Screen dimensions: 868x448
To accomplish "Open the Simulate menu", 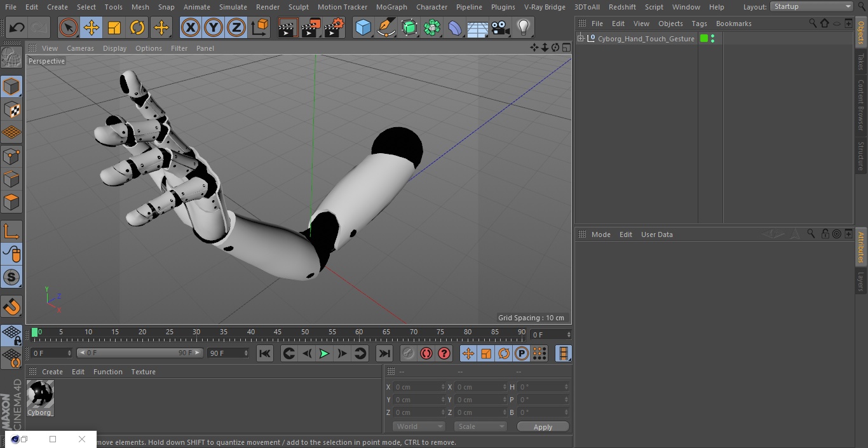I will point(233,7).
